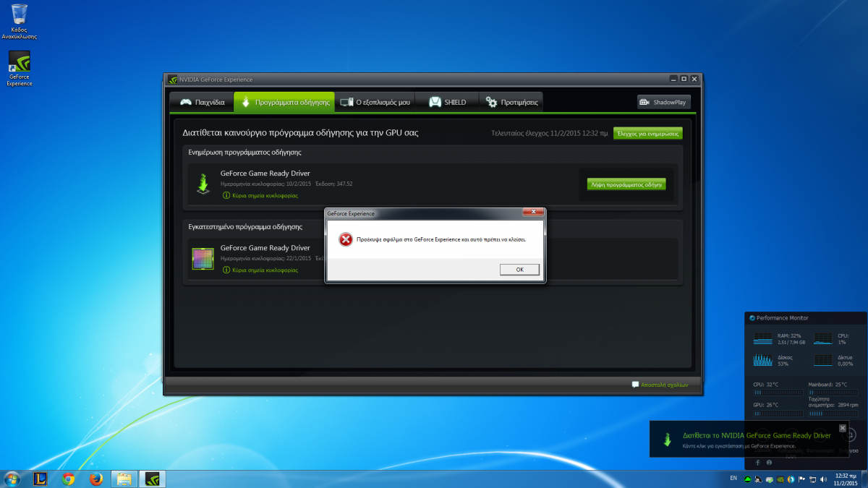This screenshot has width=868, height=488.
Task: Open Firefox from the taskbar
Action: [95, 479]
